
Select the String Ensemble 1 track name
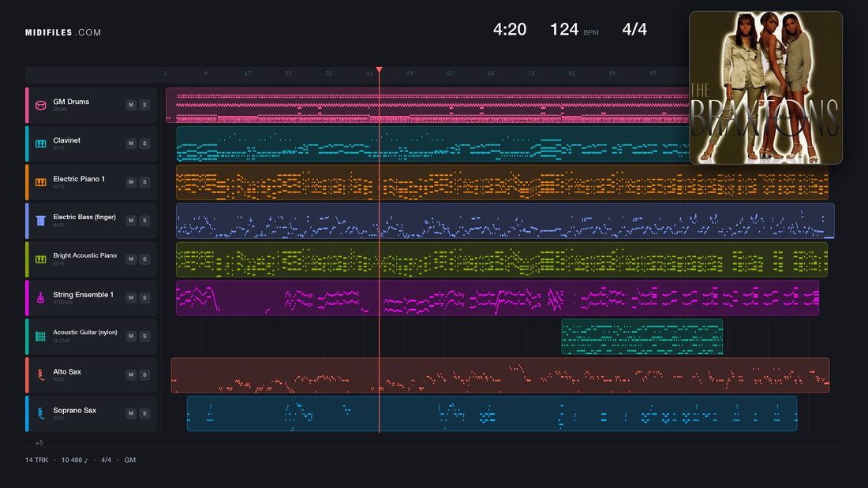[83, 294]
